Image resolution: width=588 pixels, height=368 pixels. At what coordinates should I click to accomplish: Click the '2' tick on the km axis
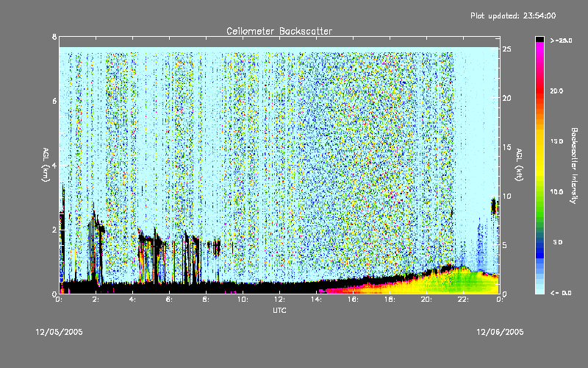pyautogui.click(x=54, y=230)
